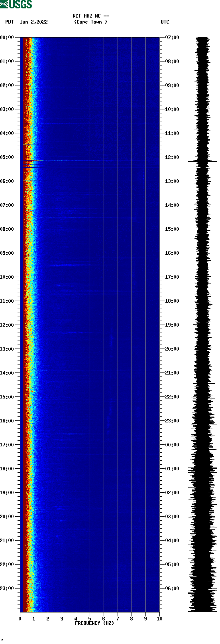Click the 13:00 PDT time label
This screenshot has width=220, height=644.
pos(7,349)
